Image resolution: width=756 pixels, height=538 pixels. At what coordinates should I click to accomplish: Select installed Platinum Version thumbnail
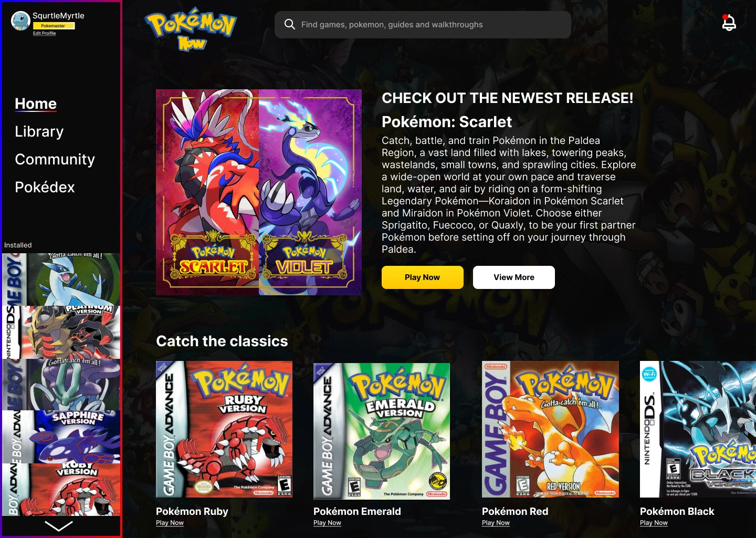click(x=61, y=333)
